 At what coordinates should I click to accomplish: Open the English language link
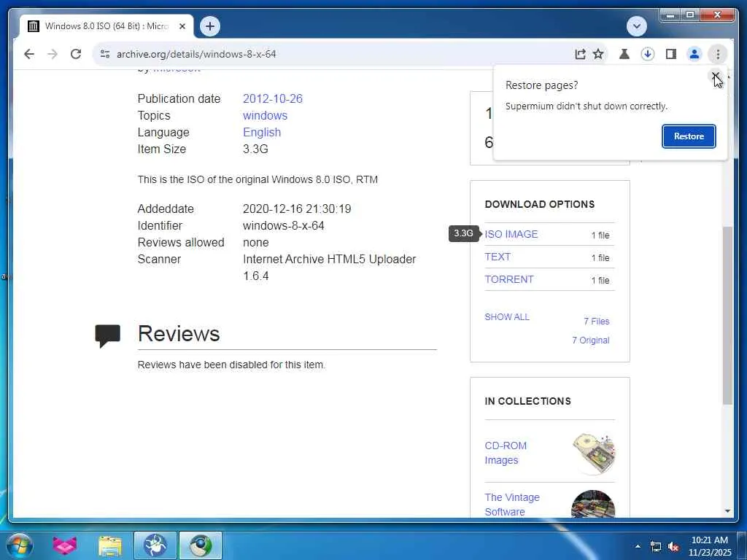point(262,133)
